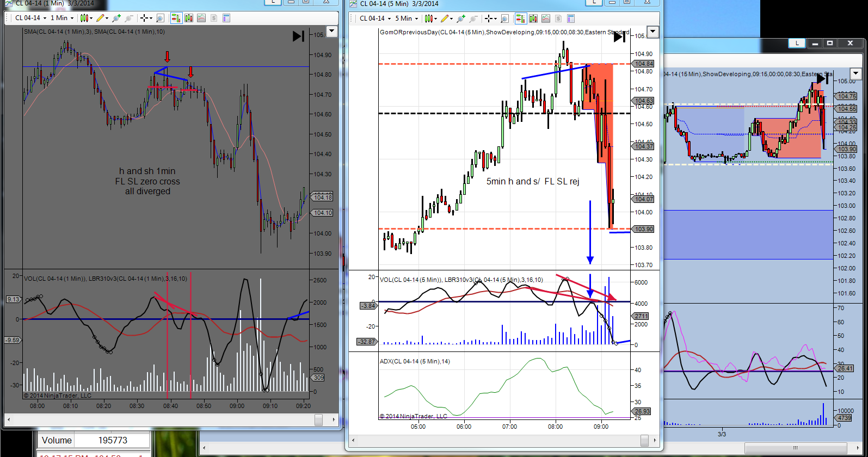
Task: Click left scroll arrow under the 5 Min chart
Action: (x=354, y=440)
